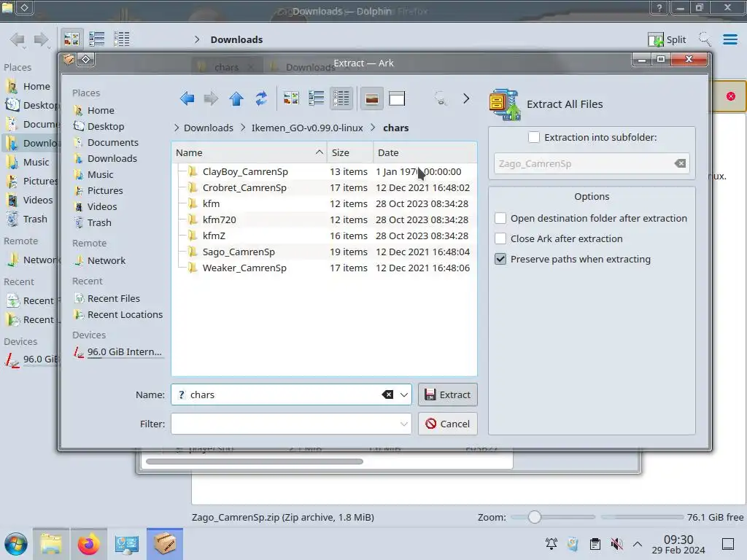Image resolution: width=747 pixels, height=560 pixels.
Task: Show more toolbar actions chevron
Action: click(466, 98)
